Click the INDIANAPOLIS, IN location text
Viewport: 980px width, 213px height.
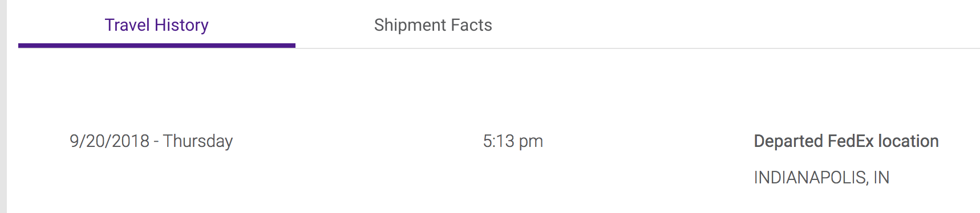(821, 178)
